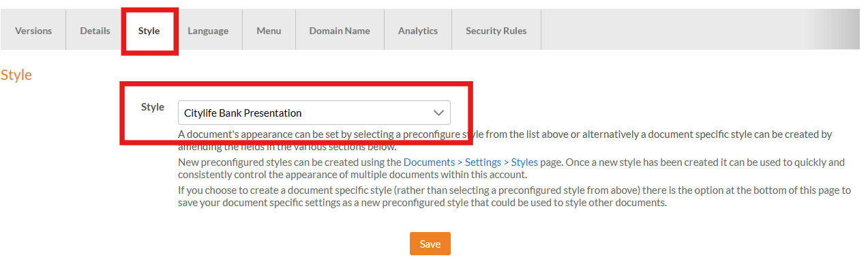This screenshot has height=273, width=868.
Task: Switch to the Details tab
Action: point(95,31)
